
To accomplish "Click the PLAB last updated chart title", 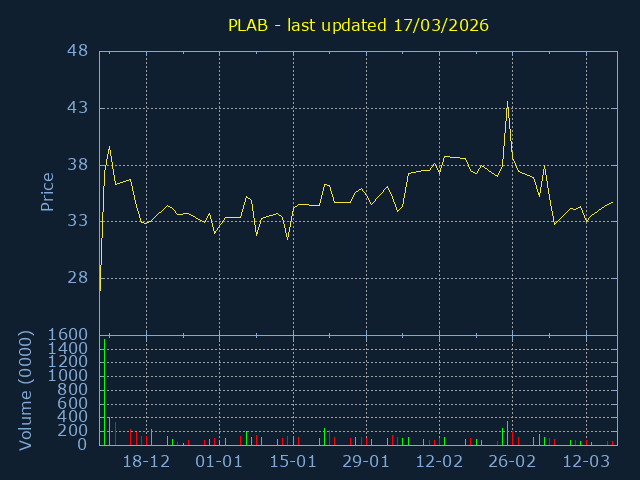I will tap(358, 25).
